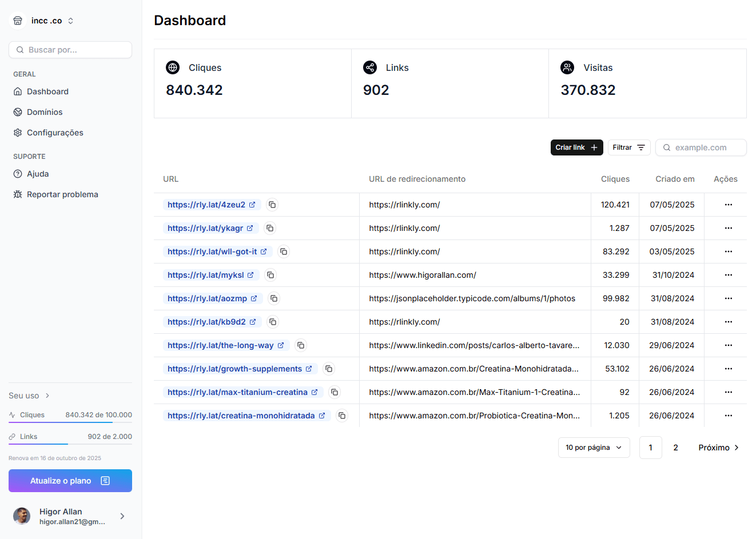Viewport: 756px width, 539px height.
Task: Copy the creatina-monohidratada short link
Action: pos(342,416)
